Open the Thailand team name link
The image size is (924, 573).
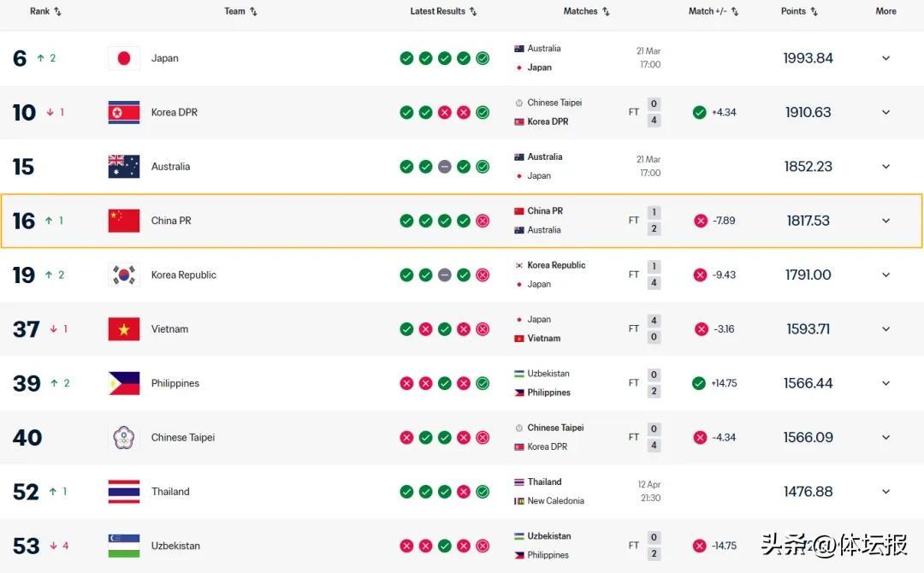pos(170,492)
